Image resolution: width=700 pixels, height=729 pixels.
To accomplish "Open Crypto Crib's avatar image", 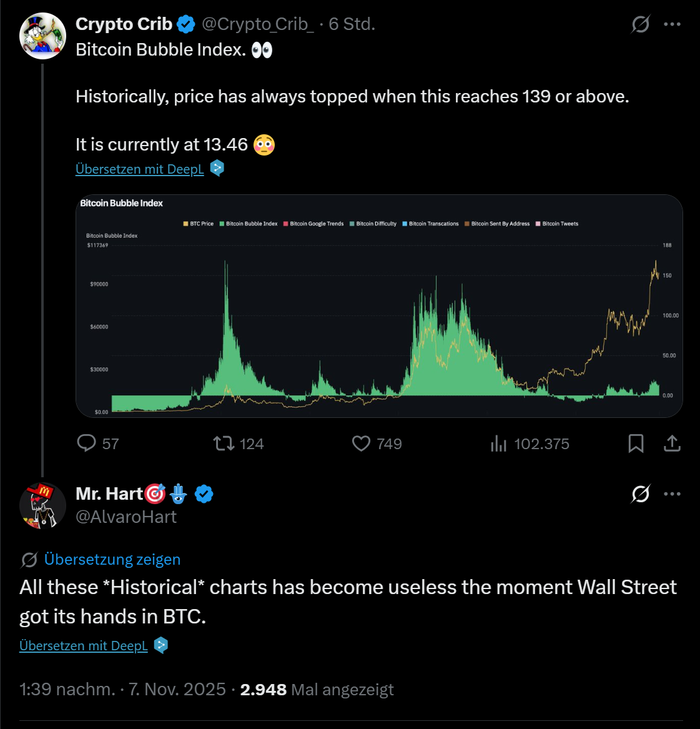I will point(42,36).
